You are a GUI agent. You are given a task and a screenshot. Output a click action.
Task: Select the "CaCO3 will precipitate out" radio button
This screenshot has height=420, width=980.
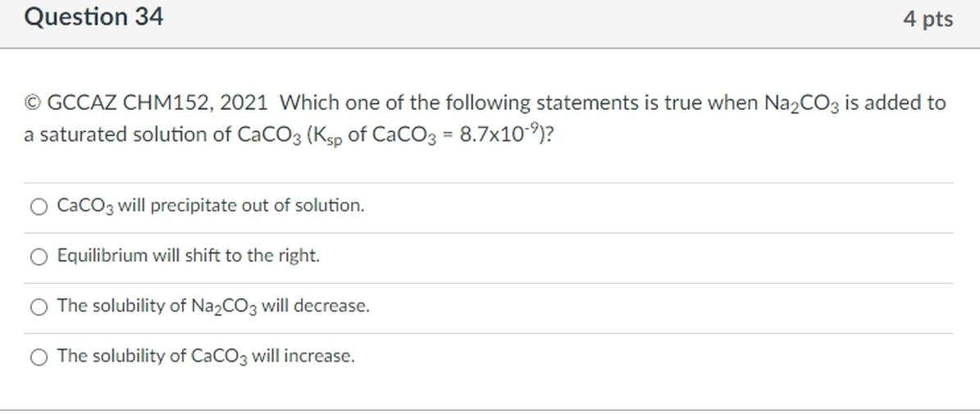tap(39, 207)
